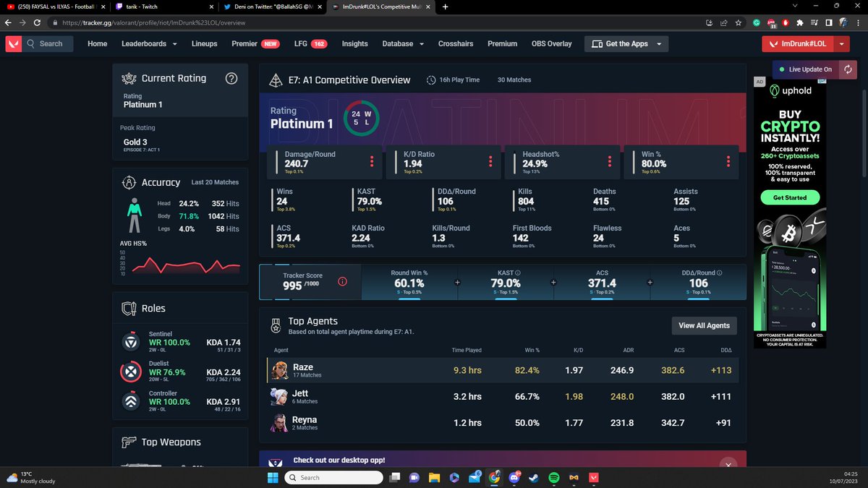Expand the ImDrunk#LOL account dropdown arrow
Image resolution: width=868 pixels, height=488 pixels.
(842, 44)
